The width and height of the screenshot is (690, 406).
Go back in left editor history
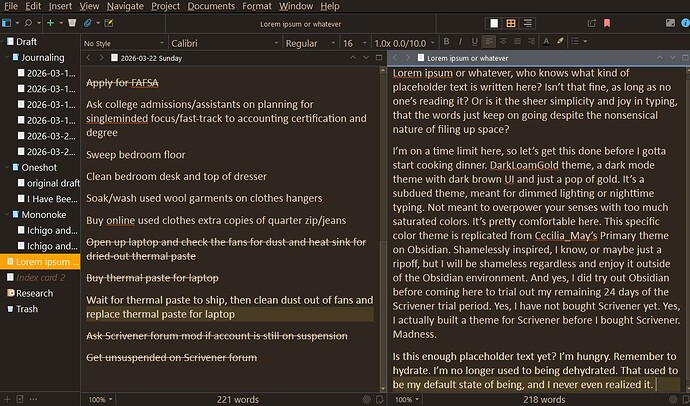[88, 58]
